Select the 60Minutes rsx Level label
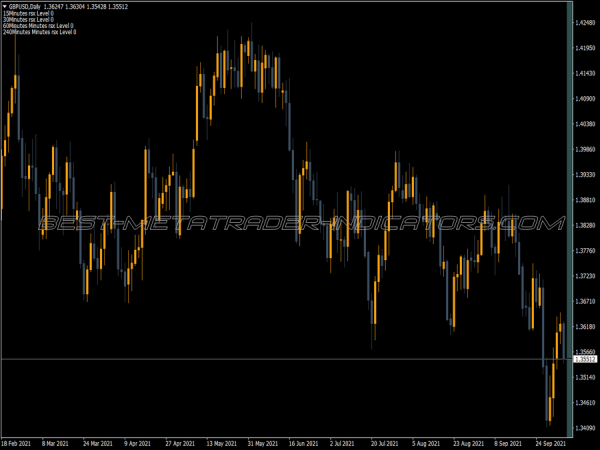 coord(36,26)
